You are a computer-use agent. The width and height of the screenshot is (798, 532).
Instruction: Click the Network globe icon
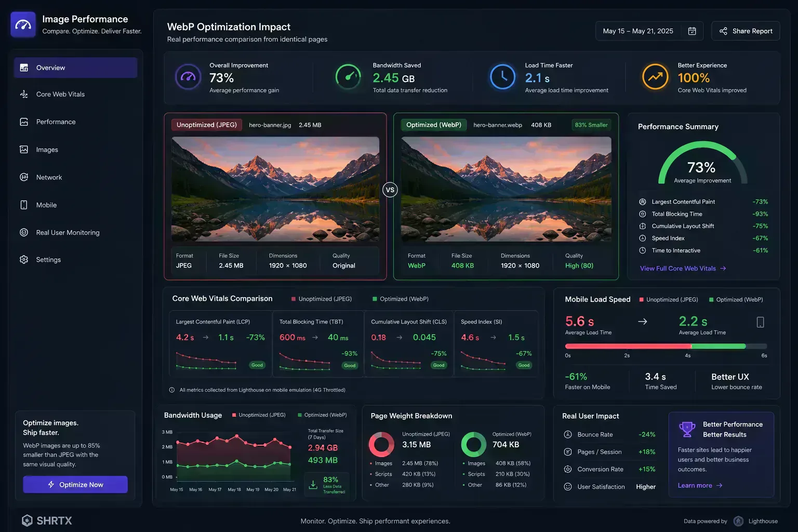point(24,177)
